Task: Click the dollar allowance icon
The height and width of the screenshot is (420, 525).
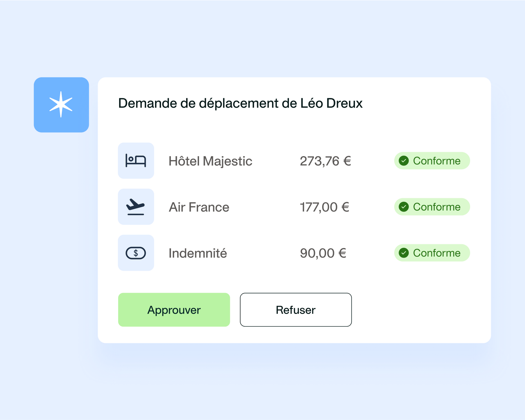Action: (x=136, y=253)
